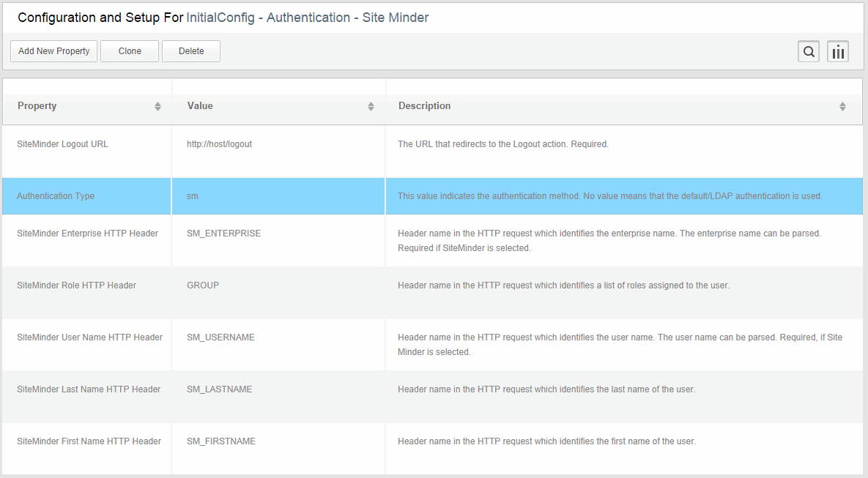Image resolution: width=868 pixels, height=478 pixels.
Task: Select the highlighted Authentication Type row
Action: [x=56, y=196]
